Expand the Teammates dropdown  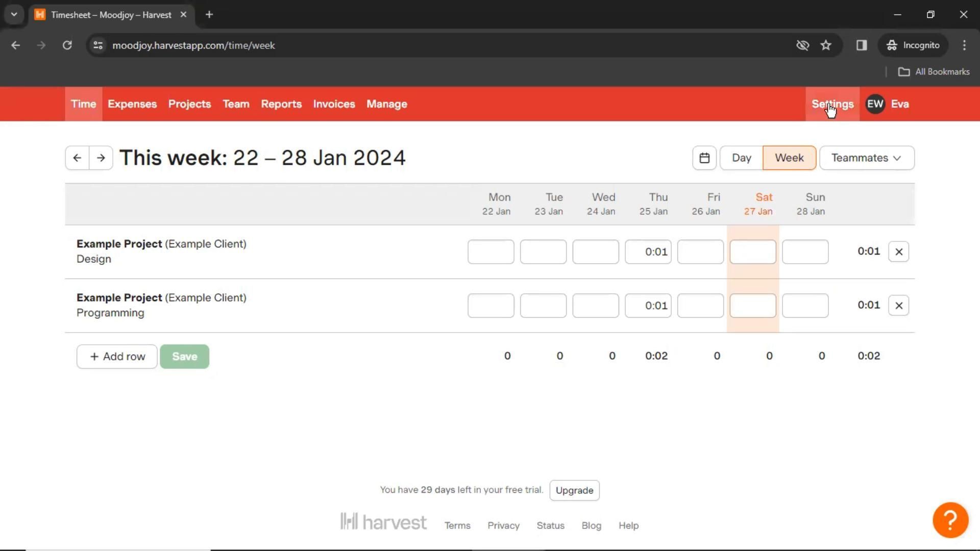pos(867,158)
